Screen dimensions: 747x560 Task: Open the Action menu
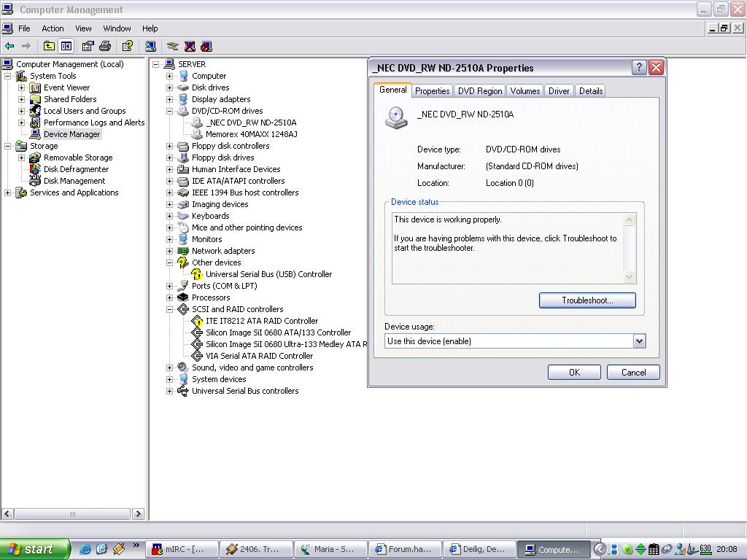coord(53,28)
